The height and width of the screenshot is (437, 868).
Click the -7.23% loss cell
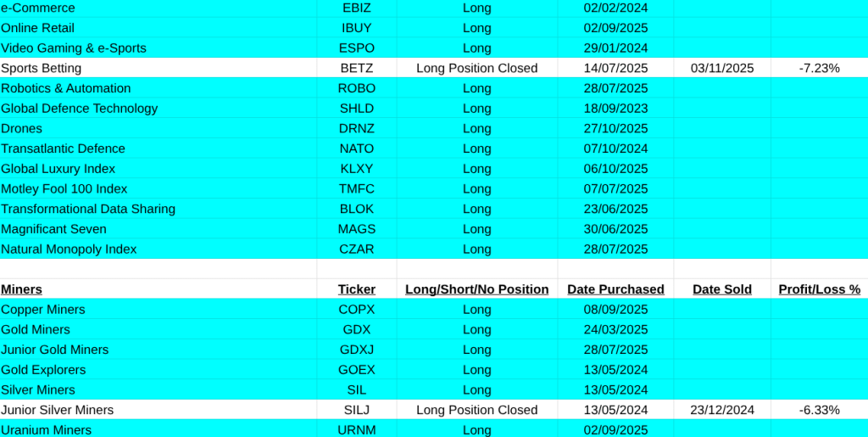(819, 68)
